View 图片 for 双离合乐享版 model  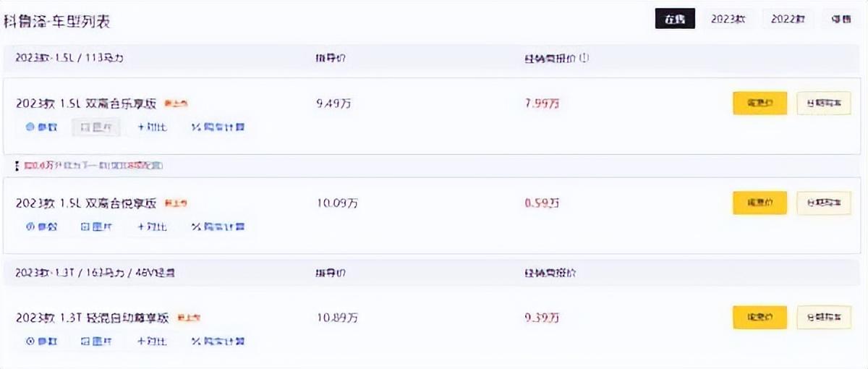[95, 127]
